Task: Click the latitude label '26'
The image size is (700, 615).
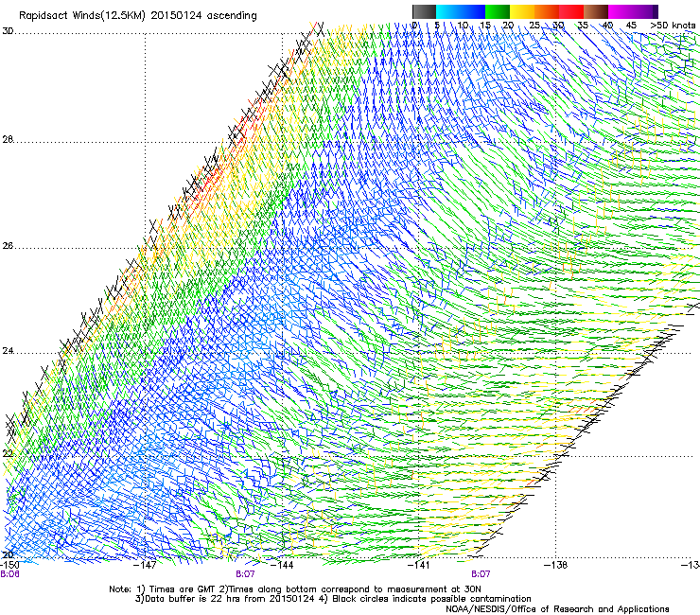Action: (8, 246)
